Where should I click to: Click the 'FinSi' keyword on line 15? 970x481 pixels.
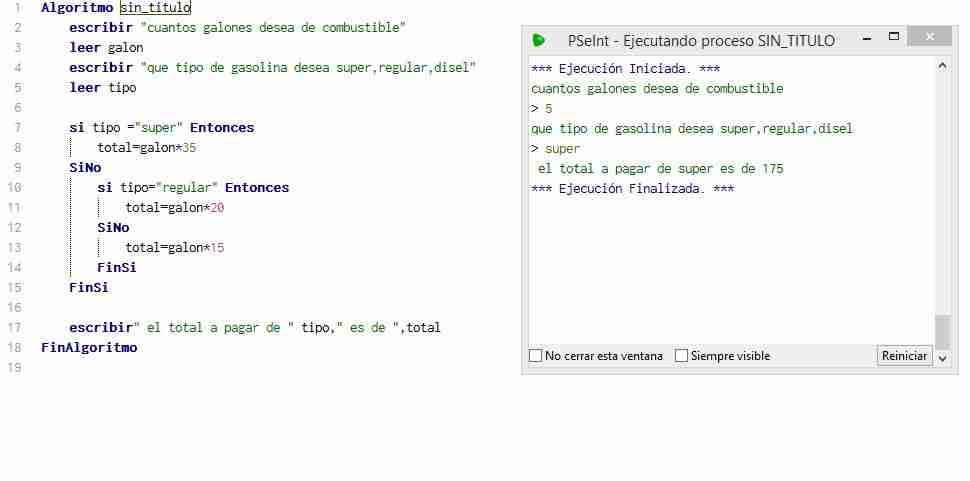point(88,287)
